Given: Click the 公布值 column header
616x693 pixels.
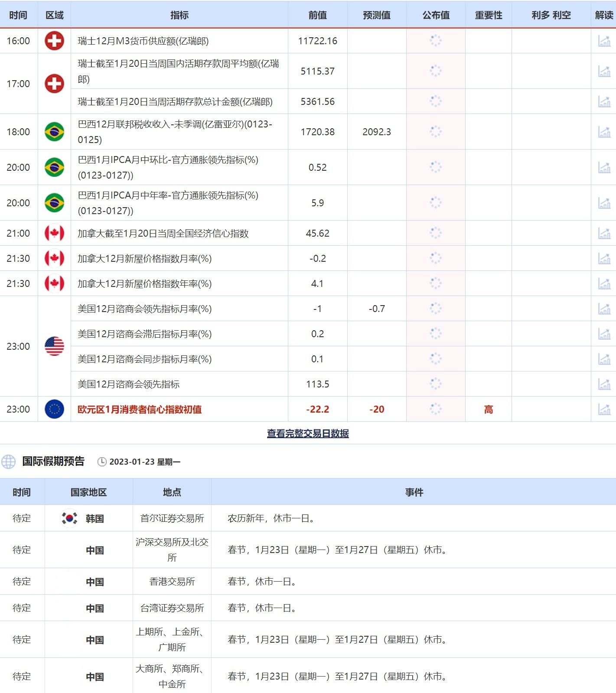Looking at the screenshot, I should (436, 15).
